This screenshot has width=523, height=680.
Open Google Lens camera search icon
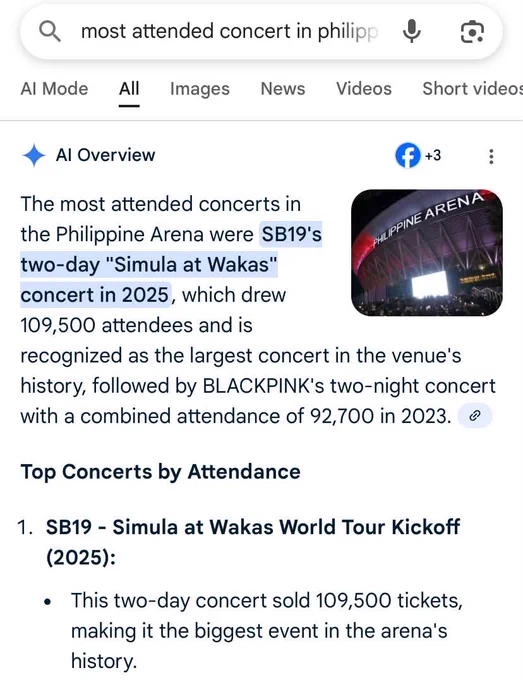pyautogui.click(x=472, y=32)
